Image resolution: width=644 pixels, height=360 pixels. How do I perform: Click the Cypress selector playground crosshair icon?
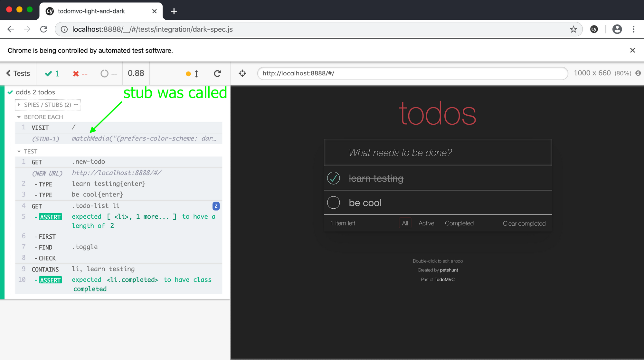tap(242, 73)
